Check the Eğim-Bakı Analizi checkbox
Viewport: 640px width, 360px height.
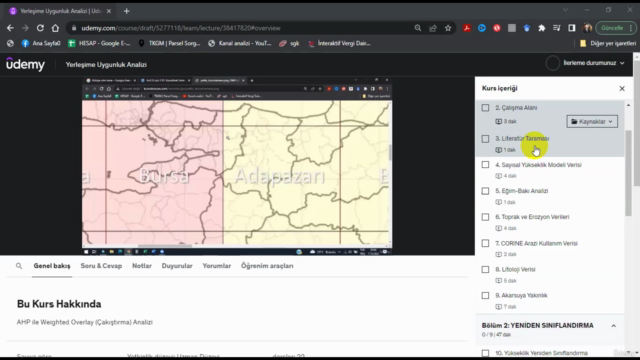[x=485, y=191]
